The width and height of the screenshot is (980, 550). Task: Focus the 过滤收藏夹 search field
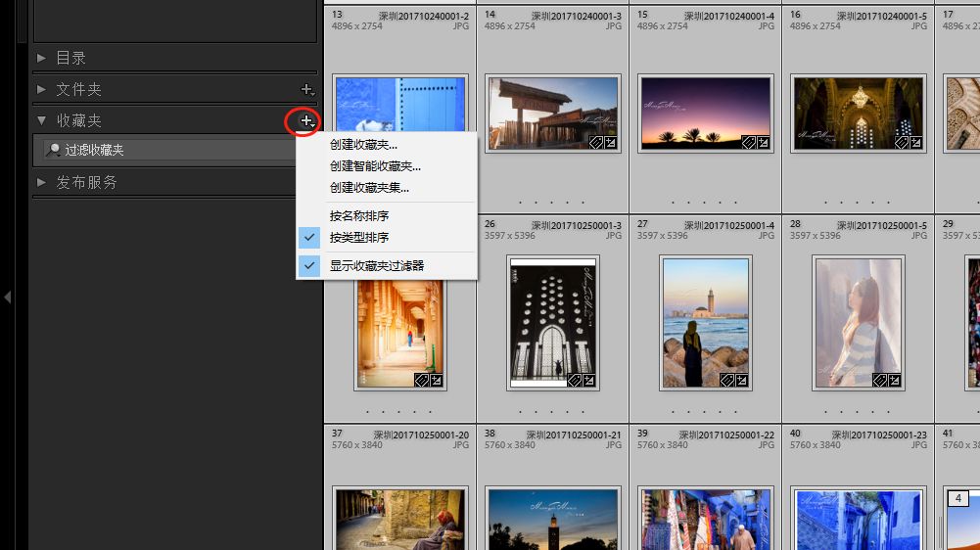tap(168, 150)
